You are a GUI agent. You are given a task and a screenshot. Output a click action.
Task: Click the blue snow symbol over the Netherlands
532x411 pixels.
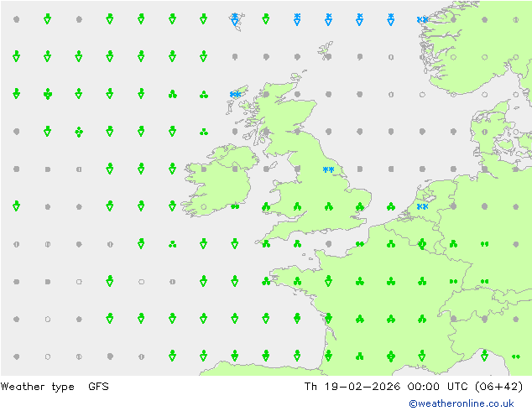tap(422, 206)
